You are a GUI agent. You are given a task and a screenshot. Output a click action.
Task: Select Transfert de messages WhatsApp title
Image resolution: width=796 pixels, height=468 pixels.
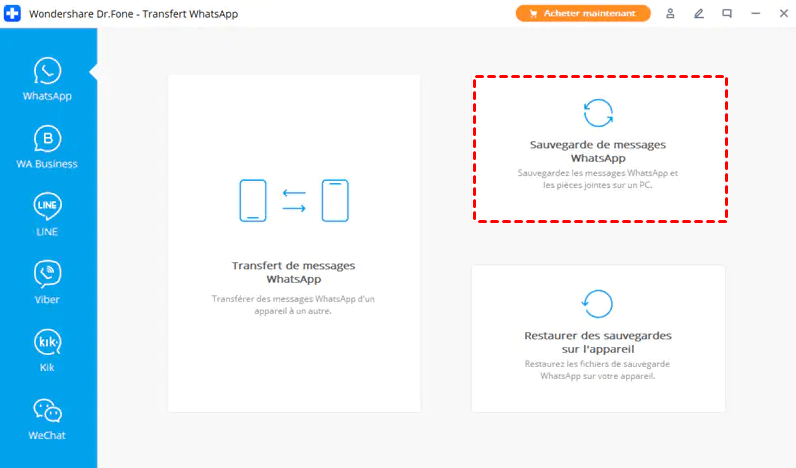click(x=293, y=272)
